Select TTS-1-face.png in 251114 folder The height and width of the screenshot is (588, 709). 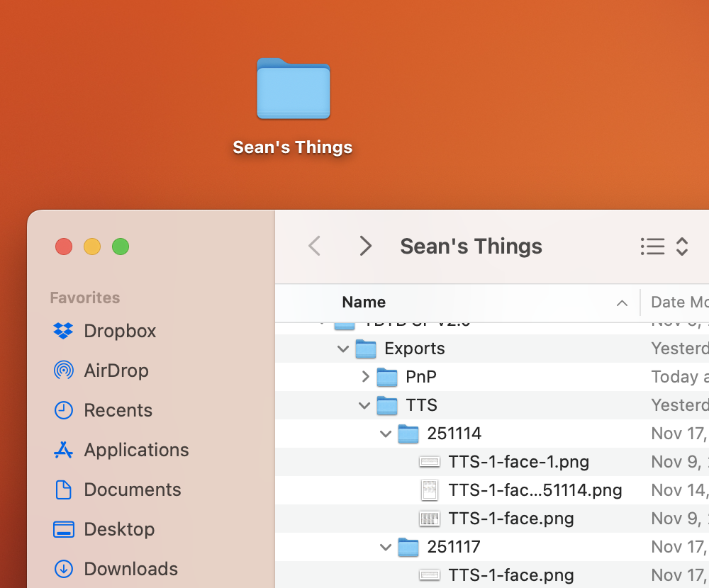pyautogui.click(x=510, y=519)
